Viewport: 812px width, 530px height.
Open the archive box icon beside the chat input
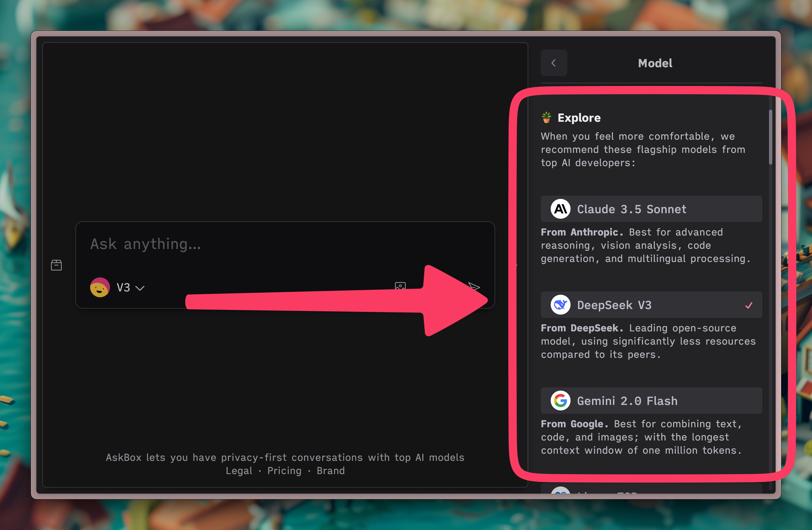point(56,265)
